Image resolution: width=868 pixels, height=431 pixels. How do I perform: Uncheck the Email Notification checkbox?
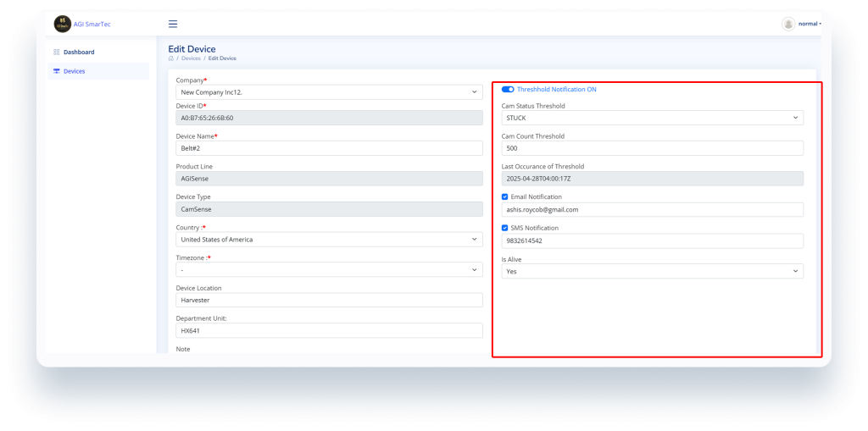pyautogui.click(x=505, y=197)
